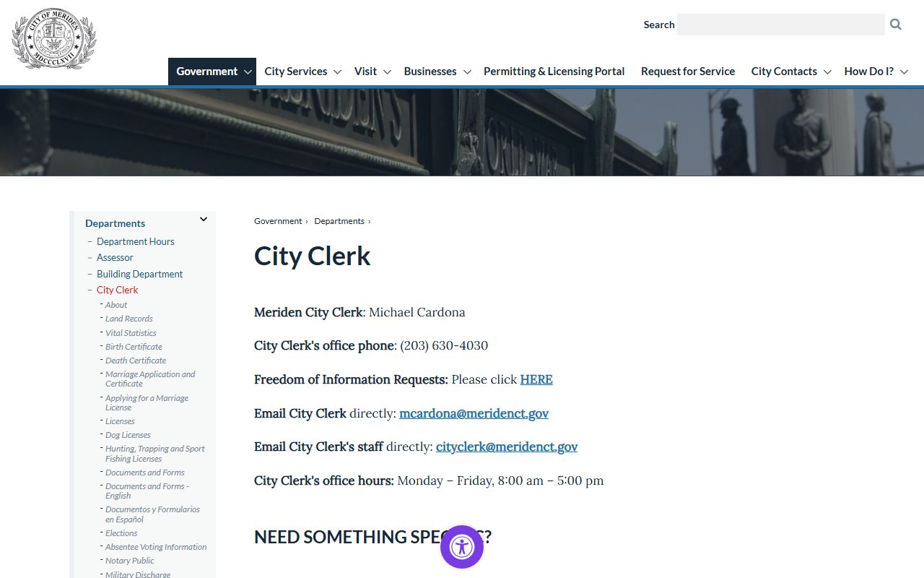Screen dimensions: 924x578
Task: Open the Visit menu item
Action: [x=365, y=71]
